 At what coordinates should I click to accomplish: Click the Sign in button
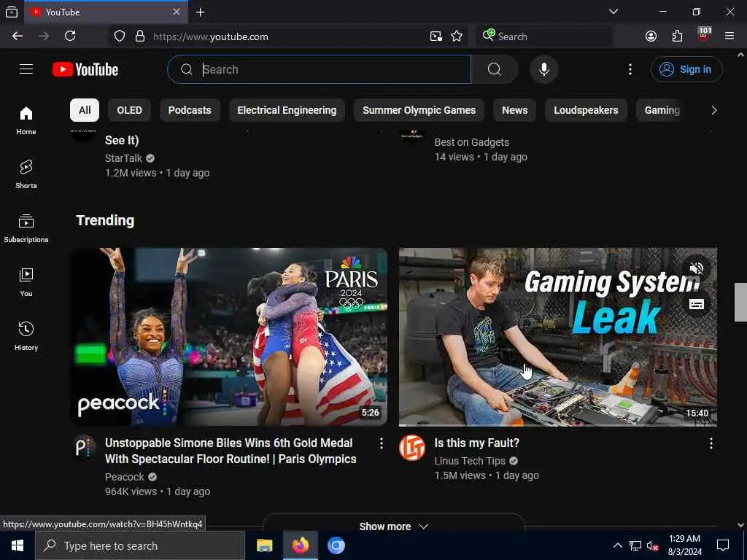click(686, 69)
